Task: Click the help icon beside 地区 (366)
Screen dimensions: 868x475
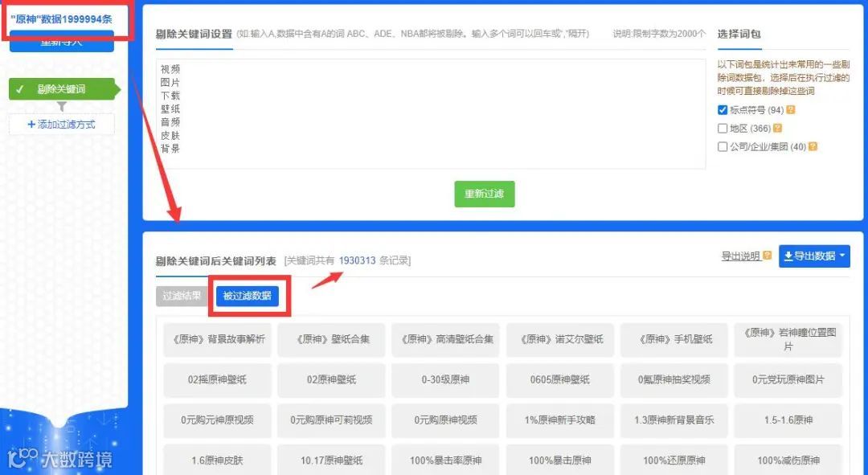Action: click(x=777, y=127)
